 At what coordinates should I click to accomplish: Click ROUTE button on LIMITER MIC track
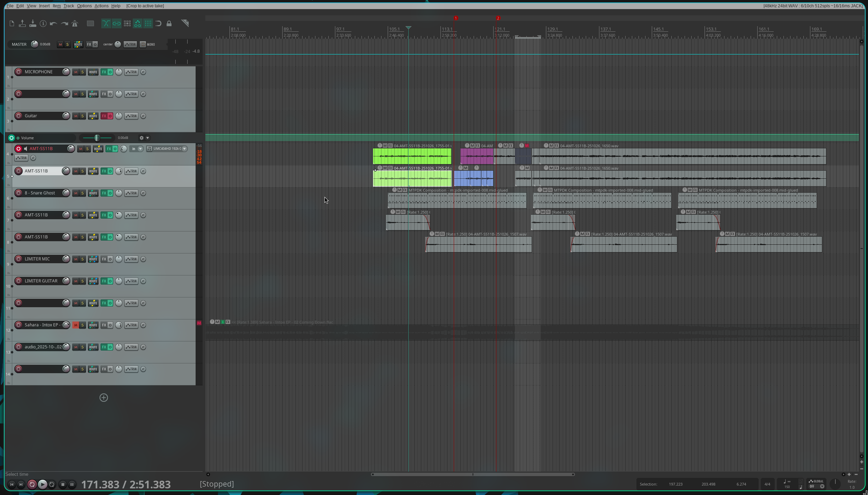pyautogui.click(x=93, y=259)
